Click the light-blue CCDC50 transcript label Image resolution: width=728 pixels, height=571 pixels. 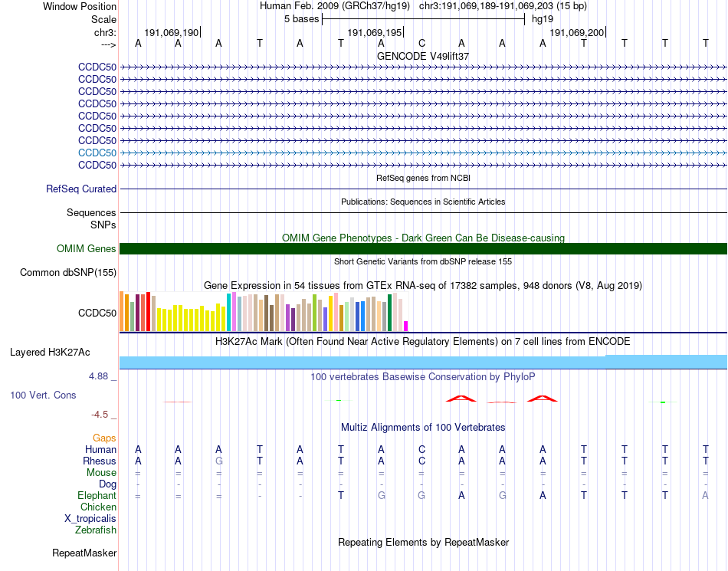coord(97,153)
